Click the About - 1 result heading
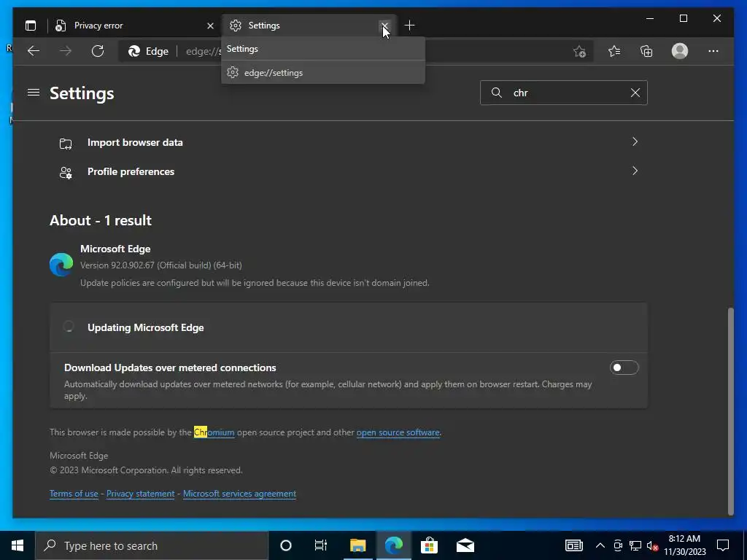Viewport: 747px width, 560px height. [x=101, y=220]
